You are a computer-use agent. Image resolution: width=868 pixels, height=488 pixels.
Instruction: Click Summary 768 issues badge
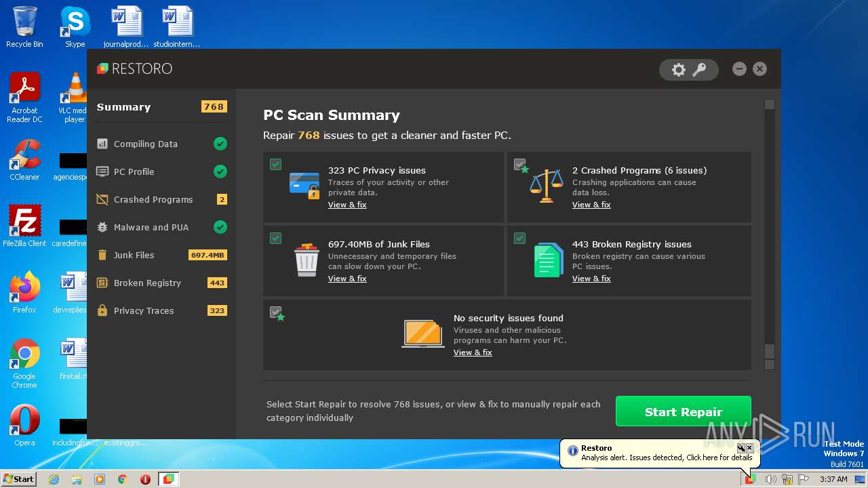click(x=214, y=106)
